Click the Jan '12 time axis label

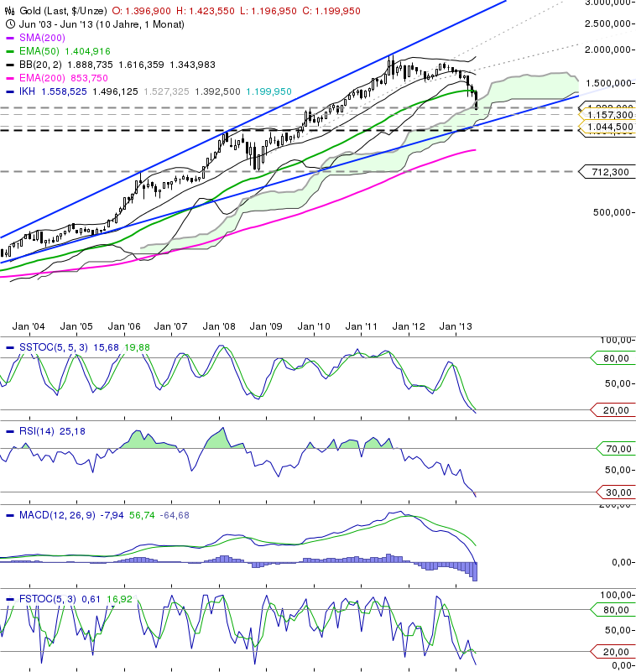[409, 326]
